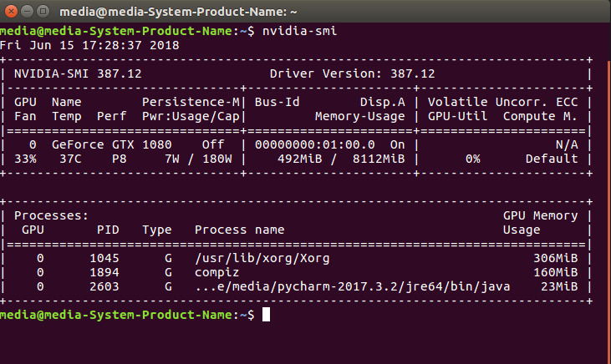Click the pycharm jre64/bin/java process name
This screenshot has width=611, height=364.
352,286
